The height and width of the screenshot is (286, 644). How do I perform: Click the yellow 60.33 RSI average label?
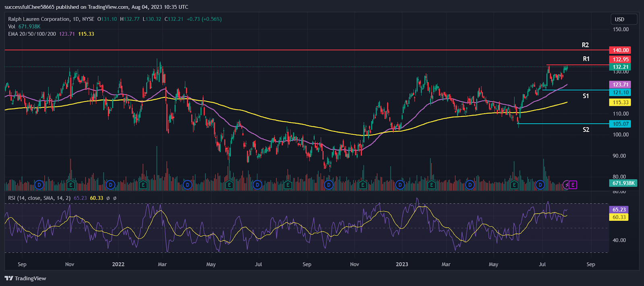coord(619,217)
